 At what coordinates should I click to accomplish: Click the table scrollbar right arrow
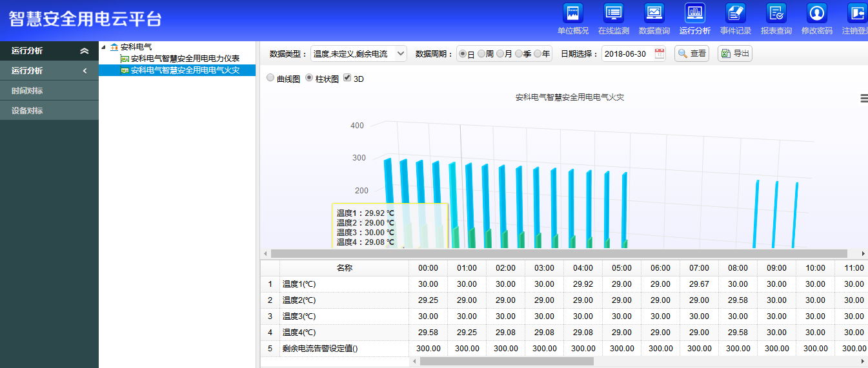[x=863, y=362]
